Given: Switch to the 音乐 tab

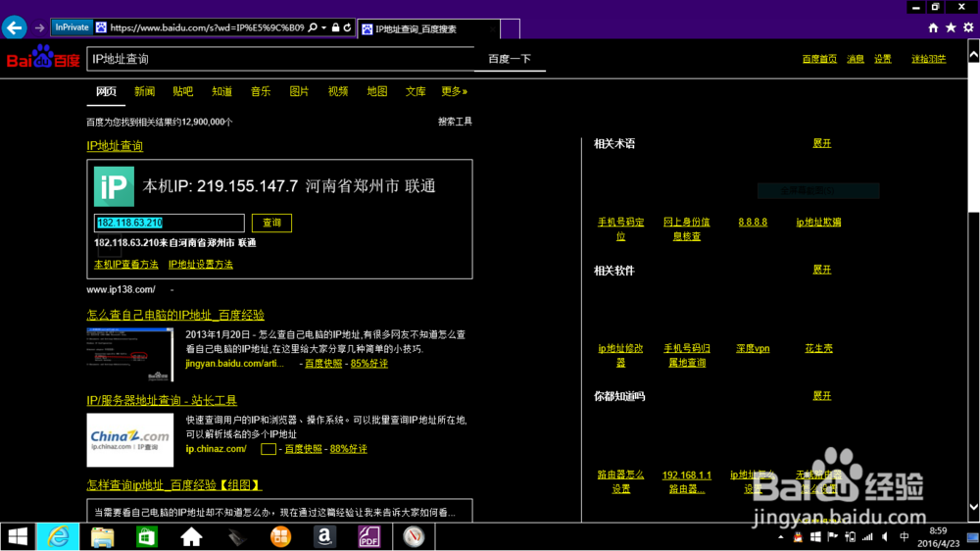Looking at the screenshot, I should (261, 91).
